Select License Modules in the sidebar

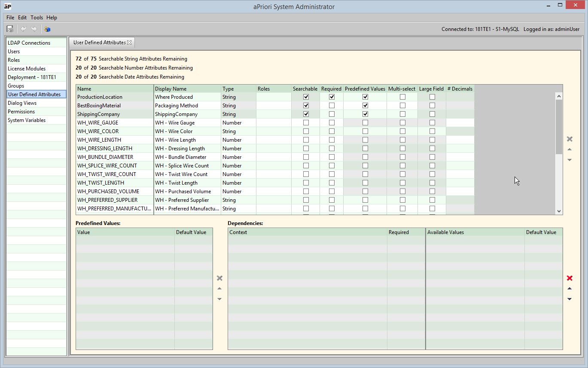(x=37, y=69)
